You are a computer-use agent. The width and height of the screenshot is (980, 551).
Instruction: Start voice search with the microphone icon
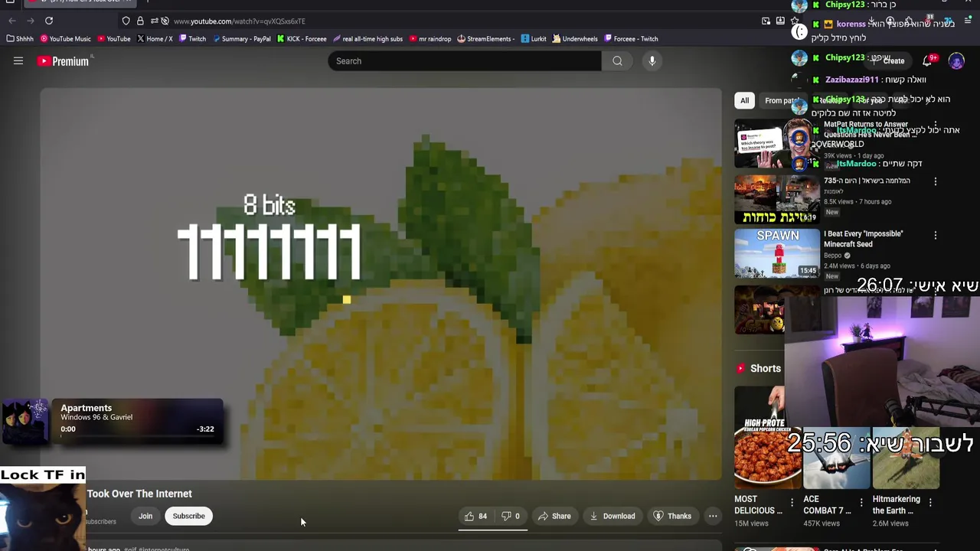[x=652, y=61]
